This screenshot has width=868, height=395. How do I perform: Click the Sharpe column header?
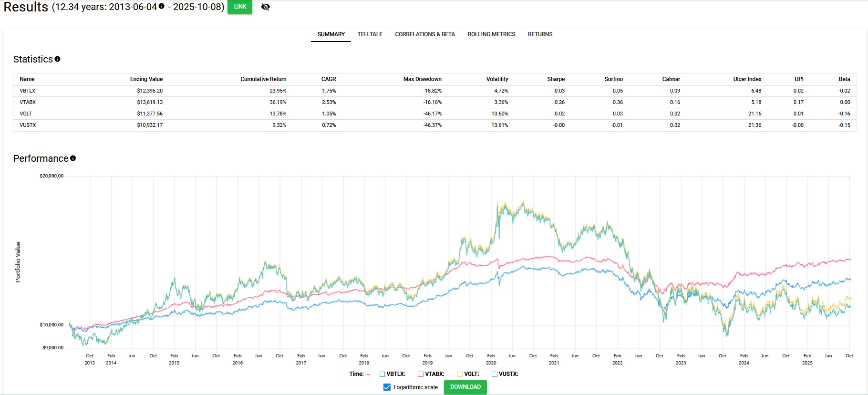pyautogui.click(x=556, y=79)
